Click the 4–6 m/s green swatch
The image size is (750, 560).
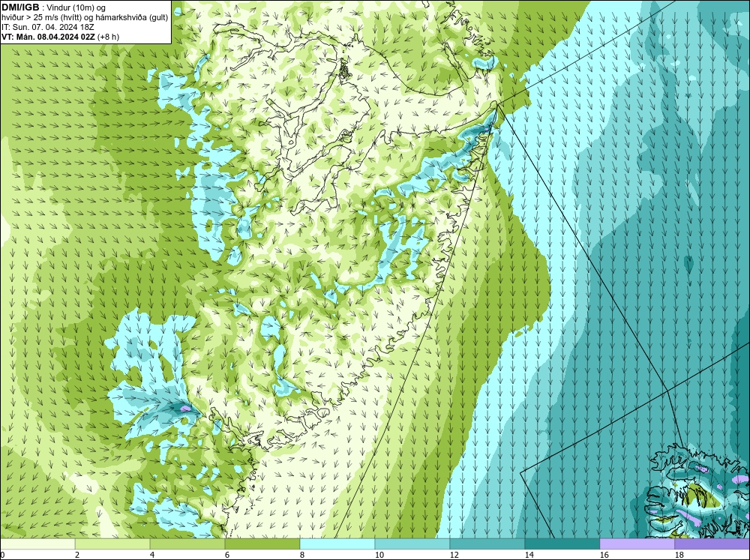click(187, 544)
